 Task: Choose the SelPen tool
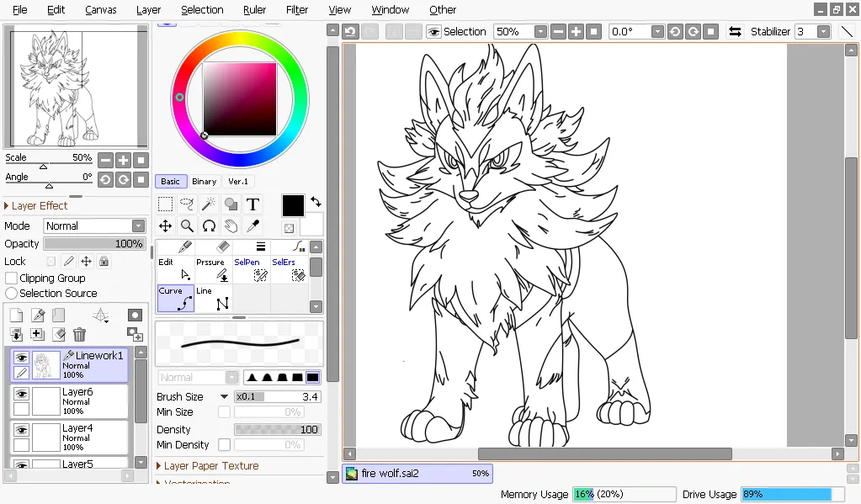point(251,269)
